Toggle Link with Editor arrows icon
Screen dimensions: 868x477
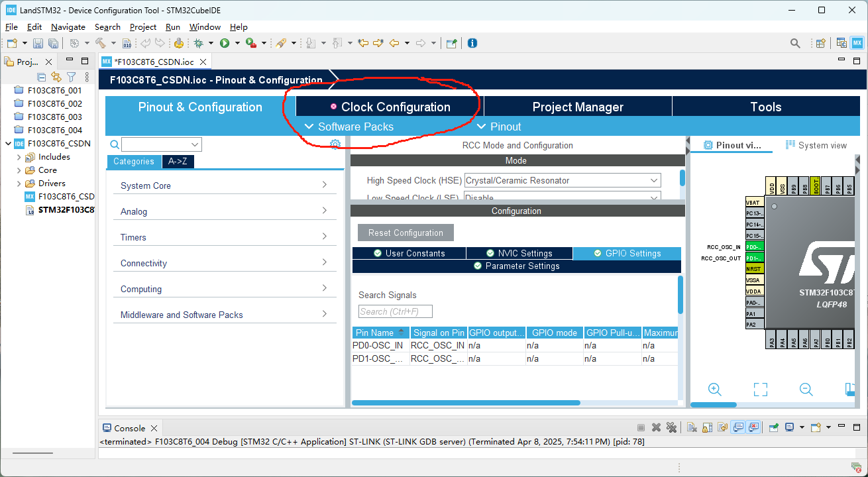pyautogui.click(x=56, y=78)
